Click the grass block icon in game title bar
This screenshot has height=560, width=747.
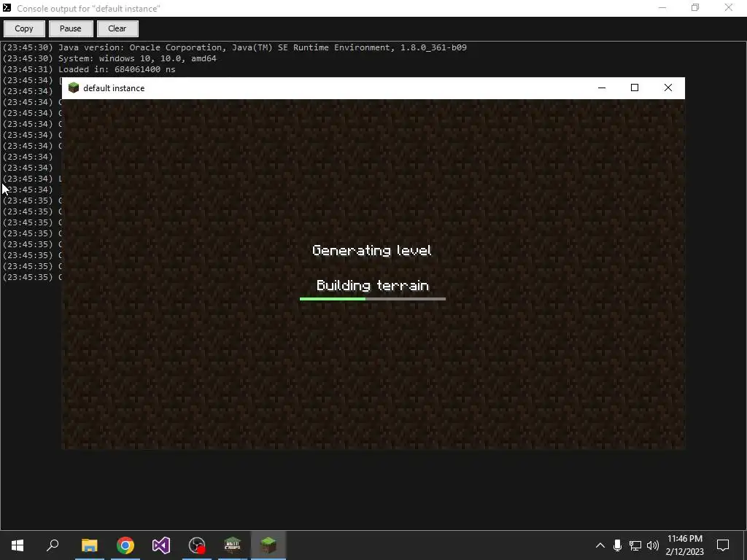74,88
